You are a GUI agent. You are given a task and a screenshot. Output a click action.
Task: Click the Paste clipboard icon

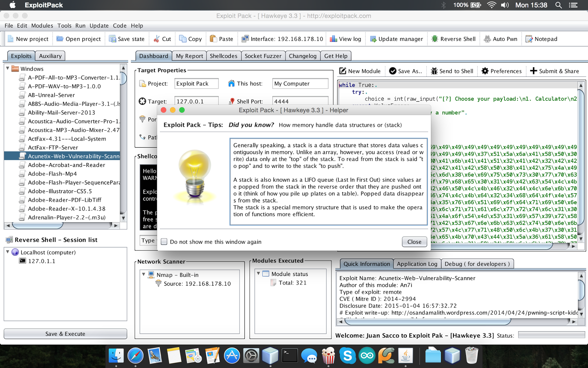[x=213, y=39]
